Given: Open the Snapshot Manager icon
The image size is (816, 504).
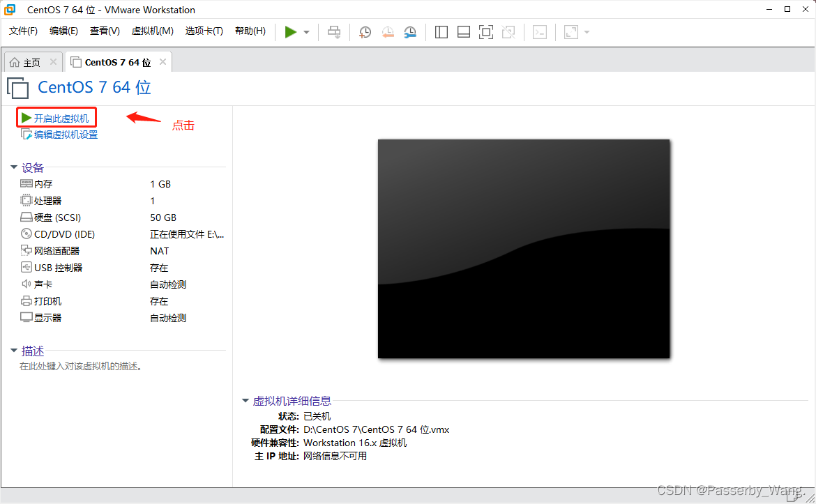Looking at the screenshot, I should (x=410, y=32).
